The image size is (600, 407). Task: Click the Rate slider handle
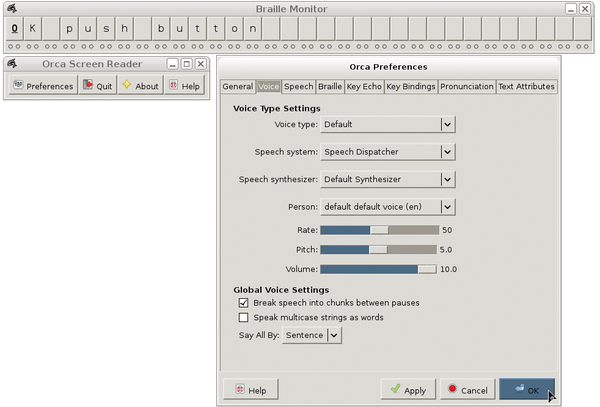pyautogui.click(x=379, y=230)
